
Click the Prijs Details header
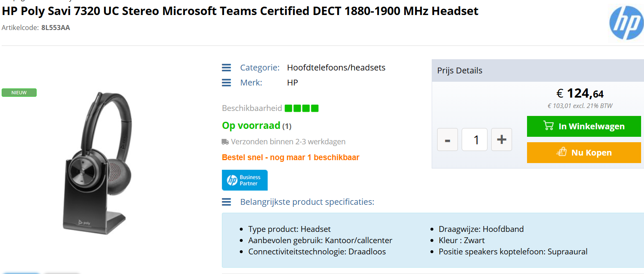538,70
